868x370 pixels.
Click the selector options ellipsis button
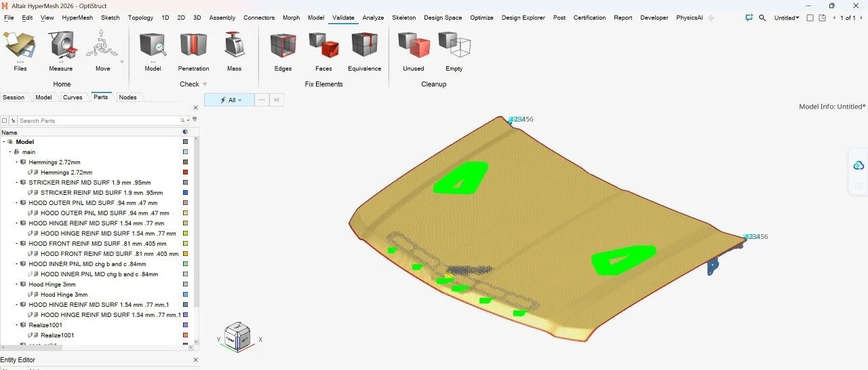click(x=262, y=100)
